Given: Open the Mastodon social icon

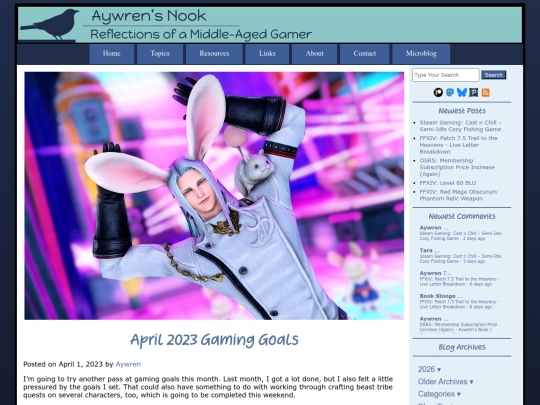Looking at the screenshot, I should [450, 92].
